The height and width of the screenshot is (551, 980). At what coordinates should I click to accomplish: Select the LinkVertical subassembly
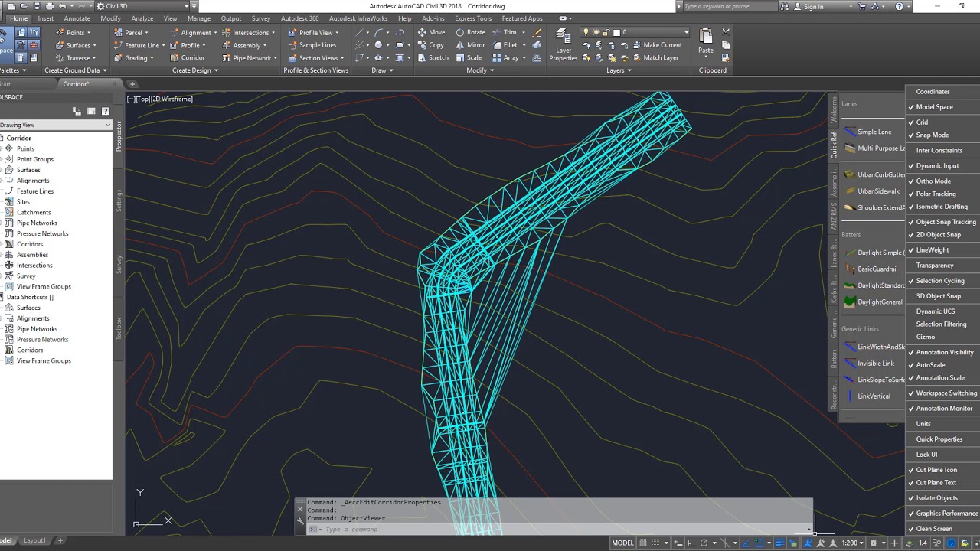pos(874,396)
